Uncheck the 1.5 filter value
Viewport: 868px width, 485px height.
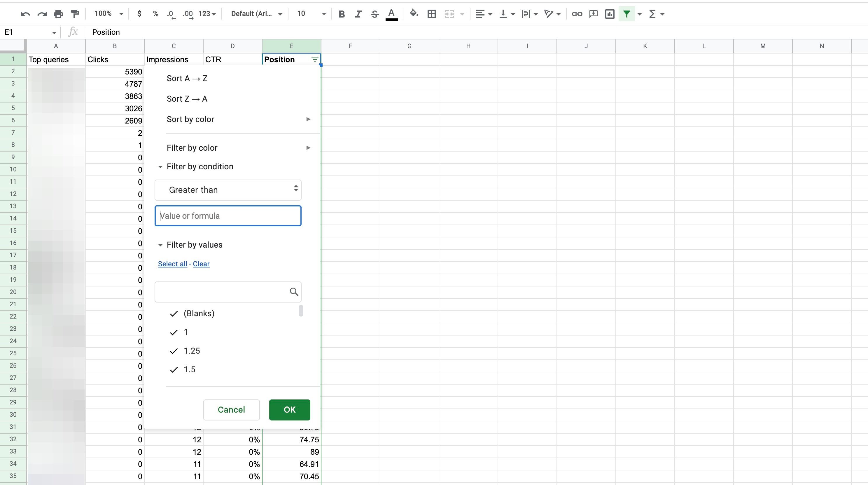(174, 370)
